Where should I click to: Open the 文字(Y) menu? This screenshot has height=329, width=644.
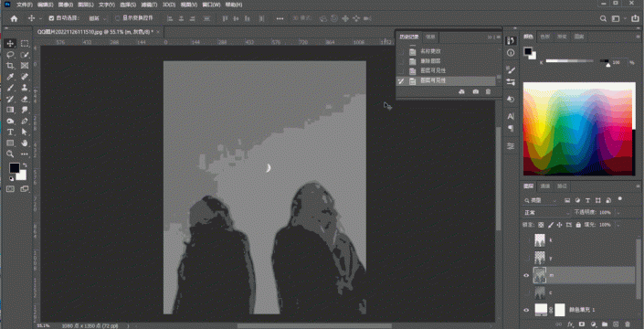pos(107,5)
